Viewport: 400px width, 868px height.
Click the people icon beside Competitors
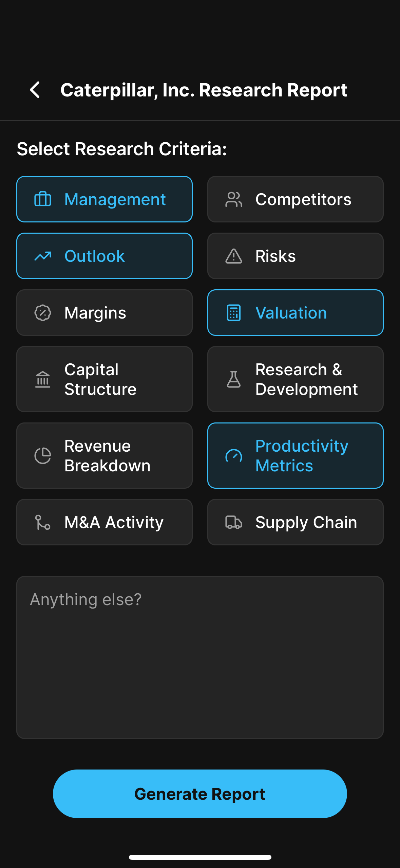coord(233,199)
